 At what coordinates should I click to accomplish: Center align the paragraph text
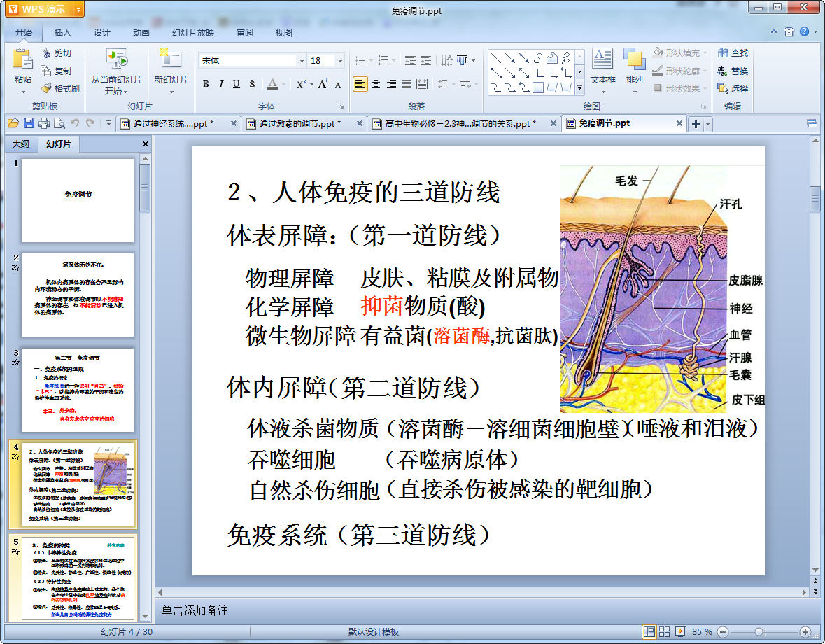[x=376, y=84]
